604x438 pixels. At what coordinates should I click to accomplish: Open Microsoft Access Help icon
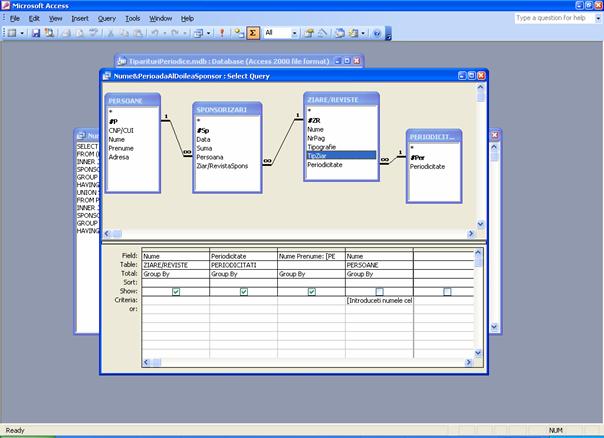[376, 33]
